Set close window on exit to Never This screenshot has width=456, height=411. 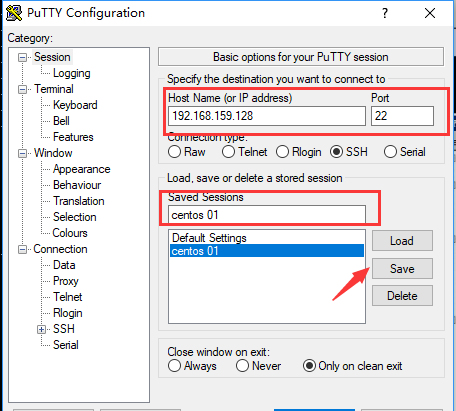click(x=242, y=366)
